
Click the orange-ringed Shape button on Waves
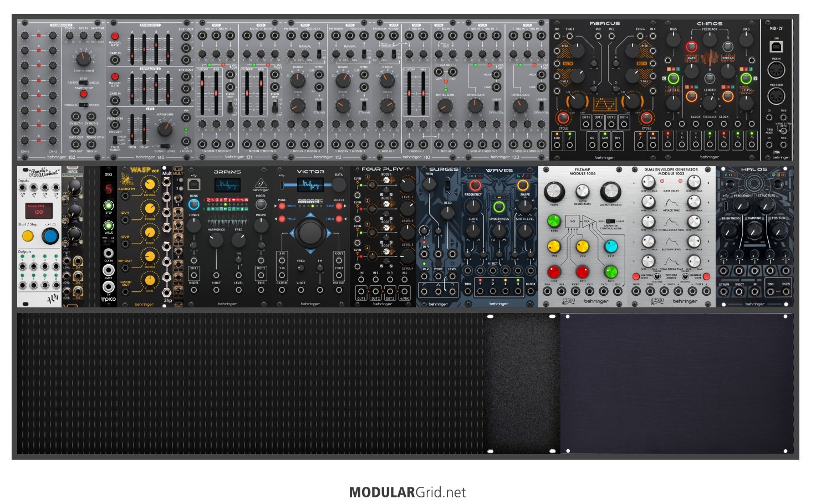click(523, 185)
